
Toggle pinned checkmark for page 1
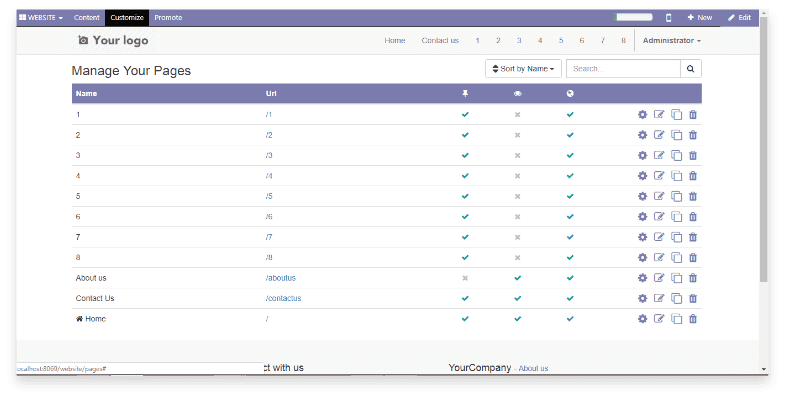[x=465, y=115]
